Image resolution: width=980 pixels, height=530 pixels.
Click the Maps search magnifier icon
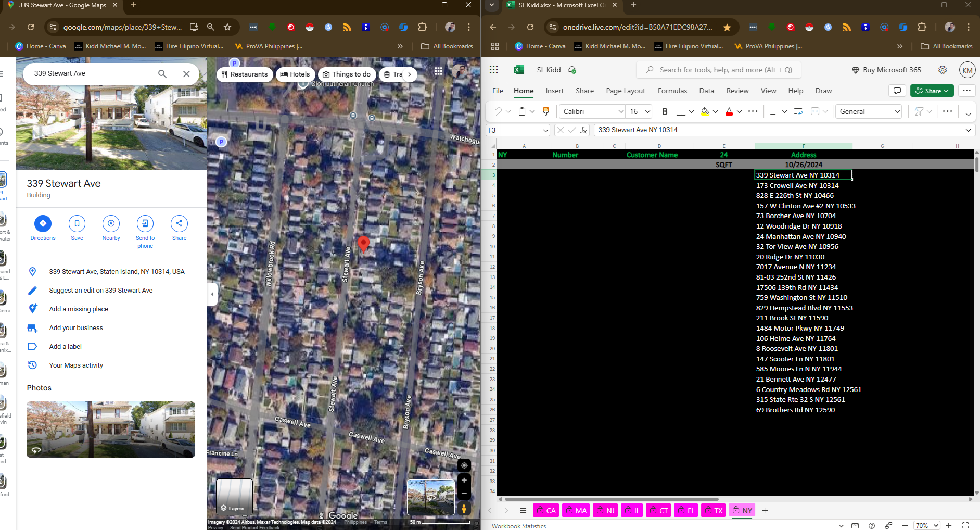[x=162, y=74]
